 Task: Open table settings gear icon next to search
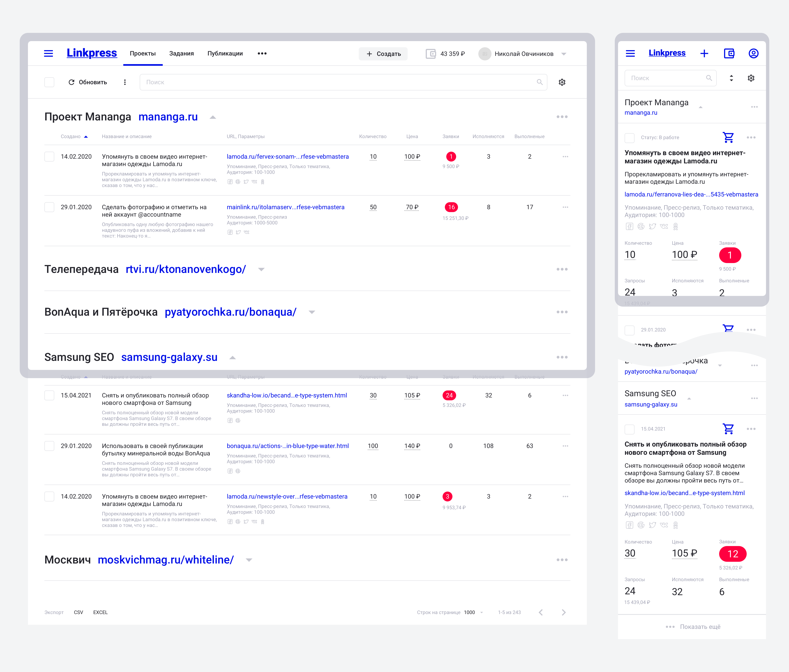562,82
